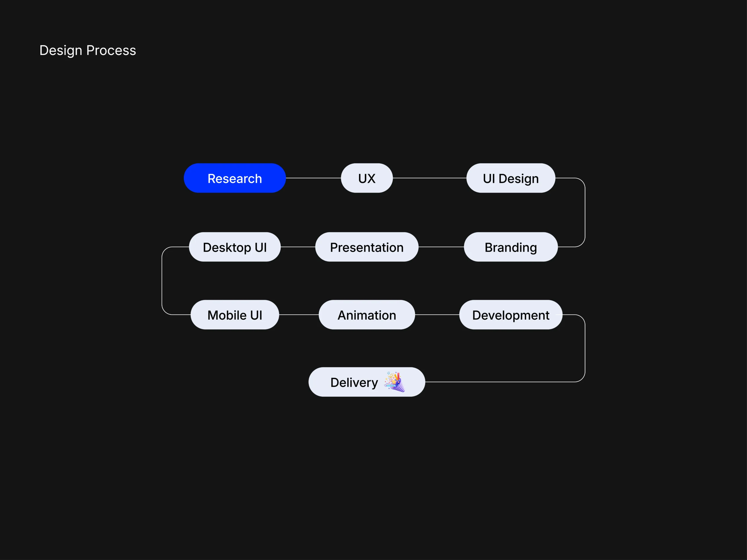
Task: Choose the Presentation step
Action: coord(367,247)
